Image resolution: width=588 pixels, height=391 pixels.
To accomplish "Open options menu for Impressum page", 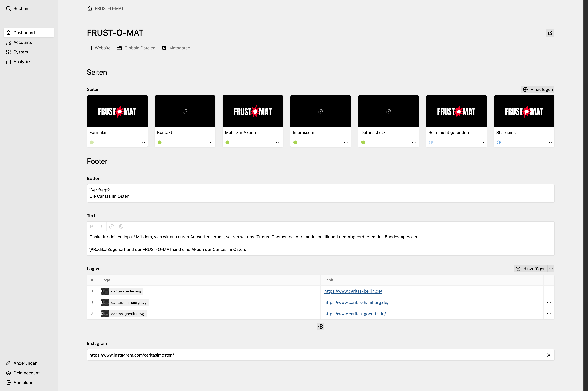I will click(346, 142).
